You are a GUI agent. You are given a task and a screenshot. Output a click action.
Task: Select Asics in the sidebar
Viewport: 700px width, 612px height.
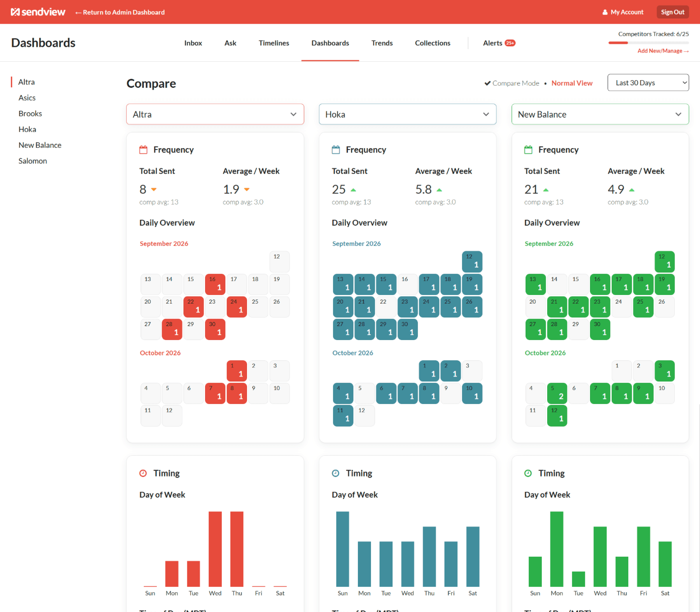pos(27,98)
